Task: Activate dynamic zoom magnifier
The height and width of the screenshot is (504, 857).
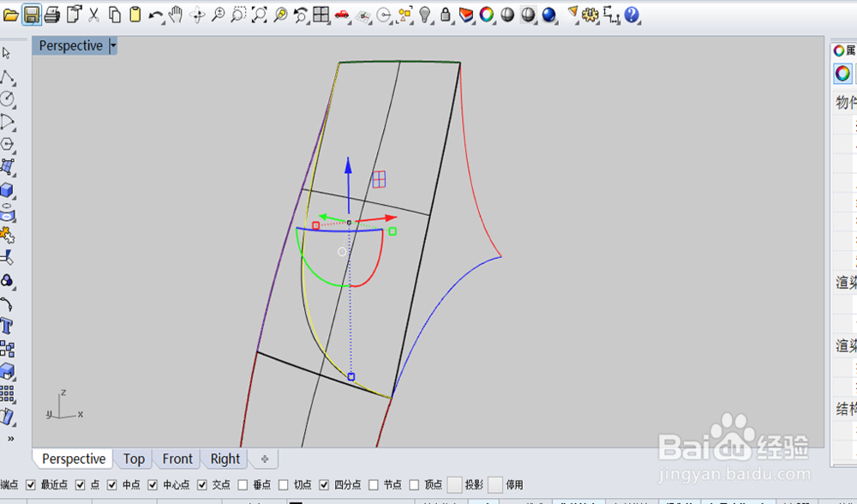Action: click(x=218, y=15)
